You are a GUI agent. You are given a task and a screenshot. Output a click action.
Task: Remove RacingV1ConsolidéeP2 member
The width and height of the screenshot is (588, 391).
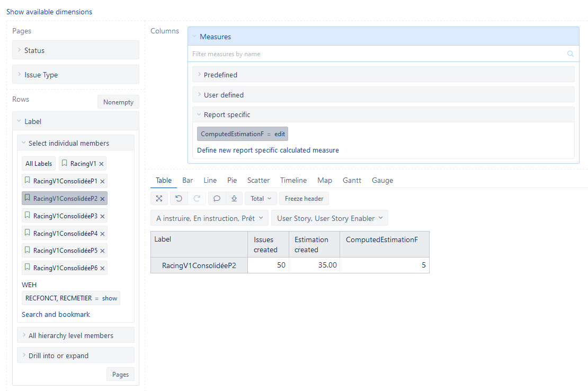coord(102,199)
